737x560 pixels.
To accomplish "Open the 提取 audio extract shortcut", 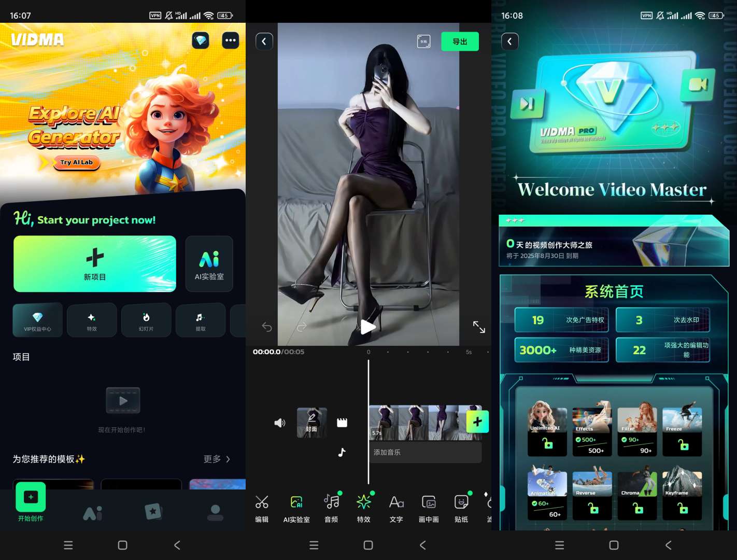I will click(x=201, y=320).
